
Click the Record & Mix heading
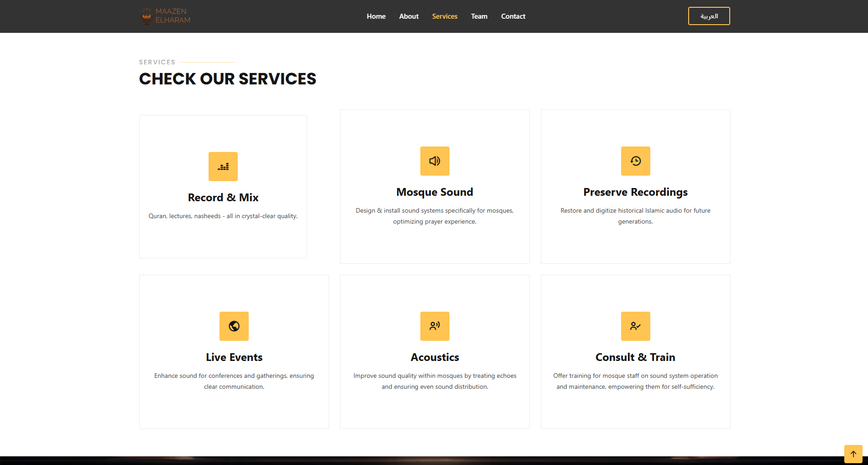pyautogui.click(x=223, y=198)
